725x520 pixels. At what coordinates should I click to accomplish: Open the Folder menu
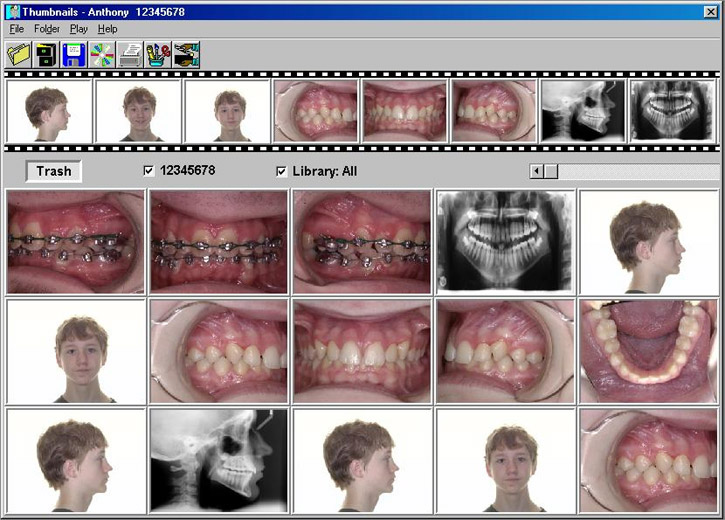47,29
